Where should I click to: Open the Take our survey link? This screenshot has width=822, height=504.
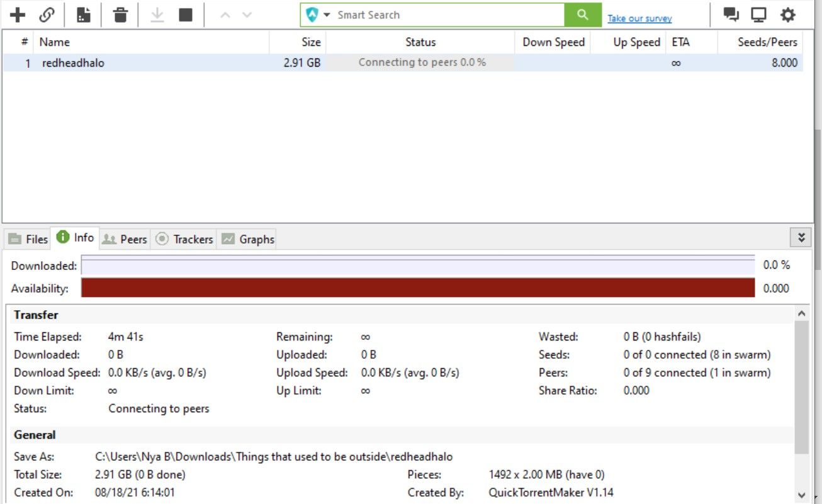tap(639, 18)
